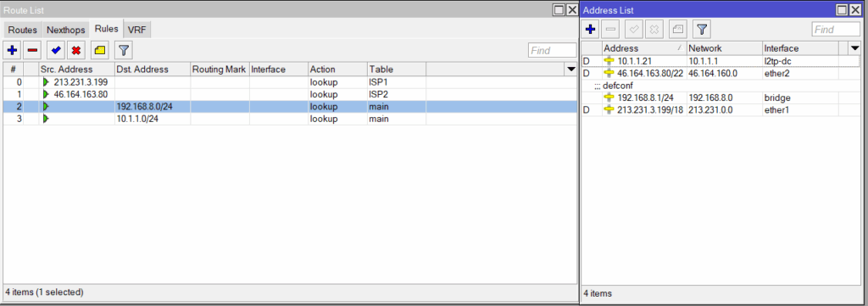Add new rule in Route List

[12, 50]
